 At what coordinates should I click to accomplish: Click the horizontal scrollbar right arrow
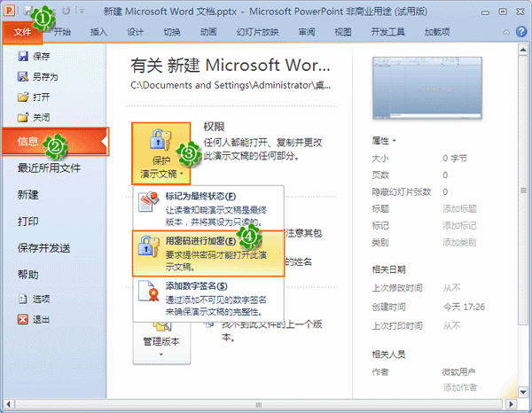(511, 404)
